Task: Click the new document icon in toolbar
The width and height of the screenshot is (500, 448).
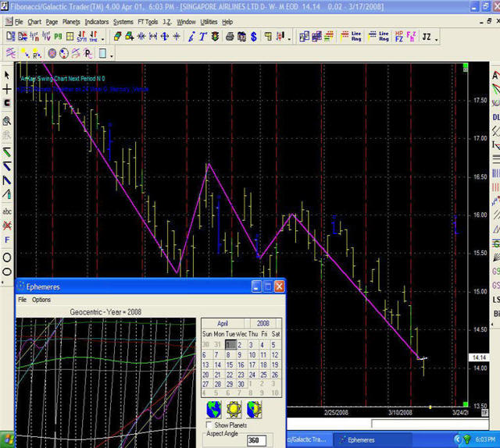Action: point(10,37)
